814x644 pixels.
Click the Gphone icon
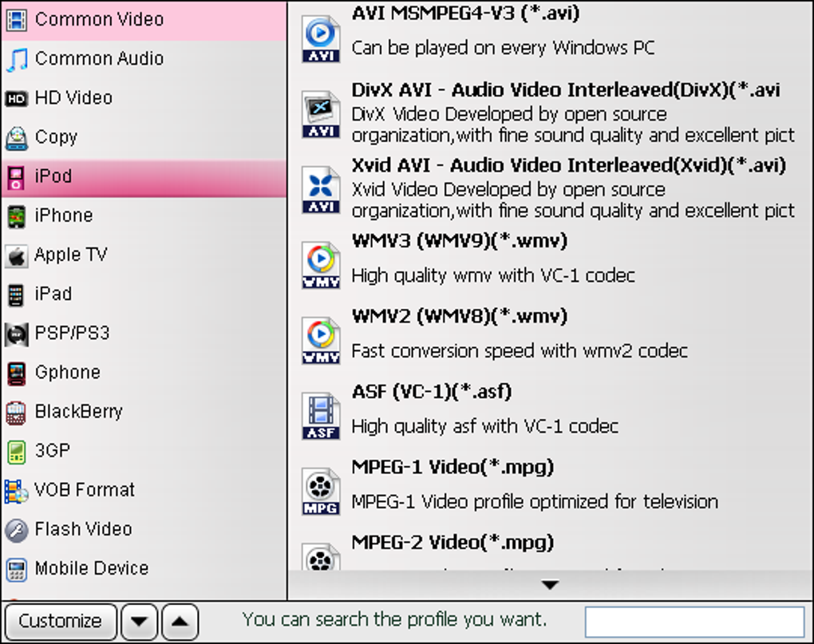(x=17, y=373)
